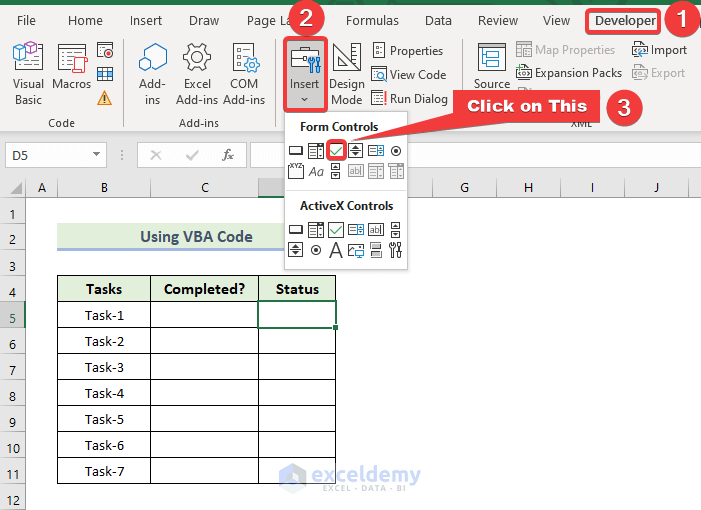Select ActiveX Spin Button control

[x=296, y=250]
